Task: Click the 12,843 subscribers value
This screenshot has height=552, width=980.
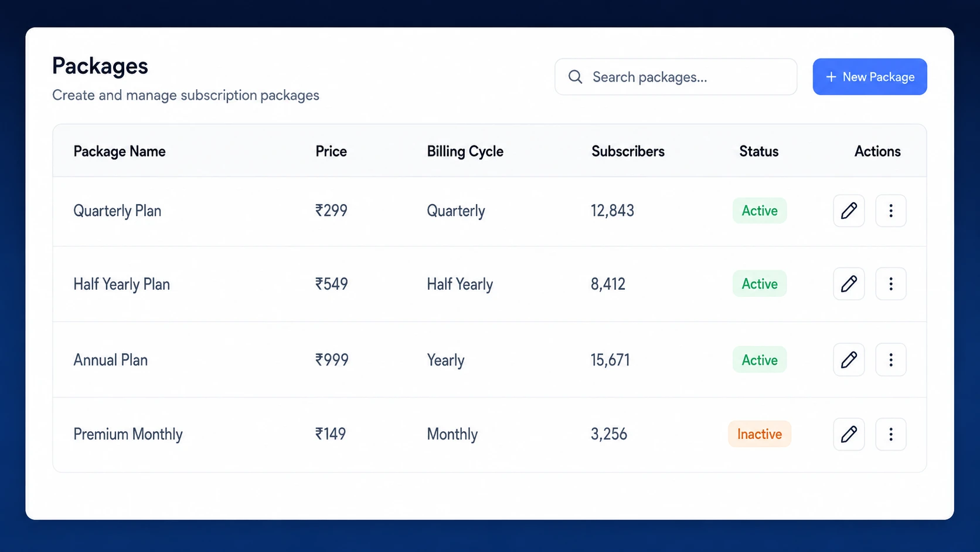Action: [x=612, y=211]
